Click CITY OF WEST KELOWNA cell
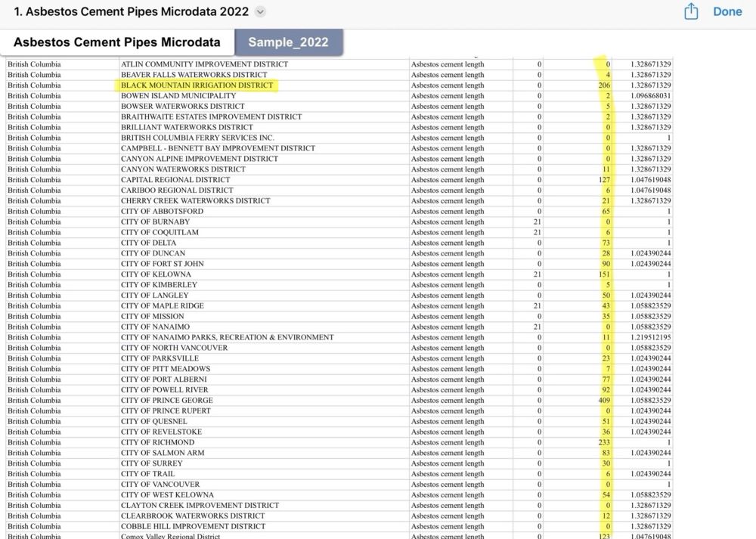Image resolution: width=756 pixels, height=539 pixels. [264, 495]
